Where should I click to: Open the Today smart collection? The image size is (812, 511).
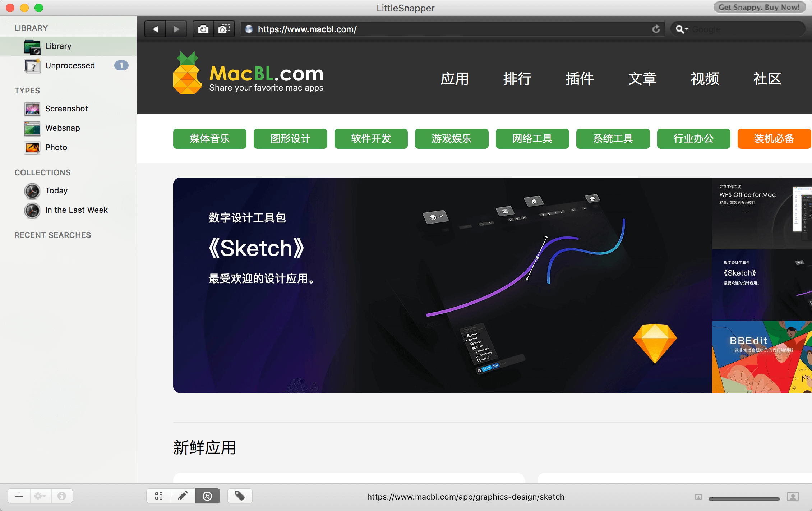coord(68,190)
